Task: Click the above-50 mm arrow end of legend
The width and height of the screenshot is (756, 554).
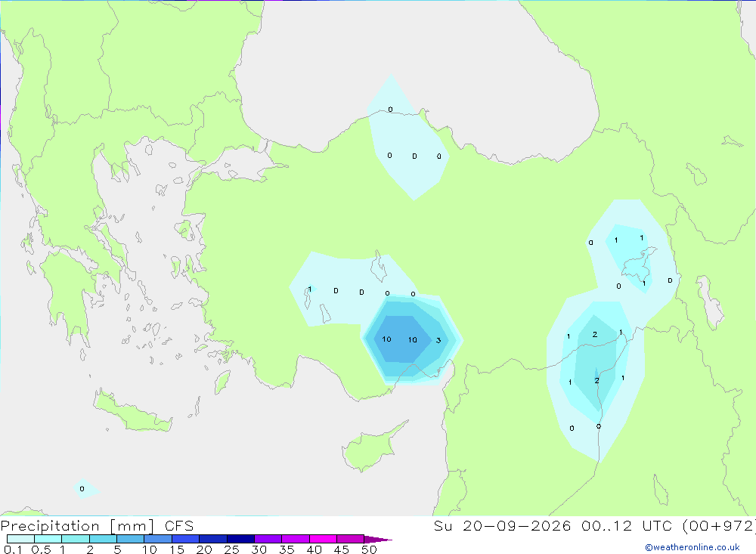Action: (x=378, y=539)
